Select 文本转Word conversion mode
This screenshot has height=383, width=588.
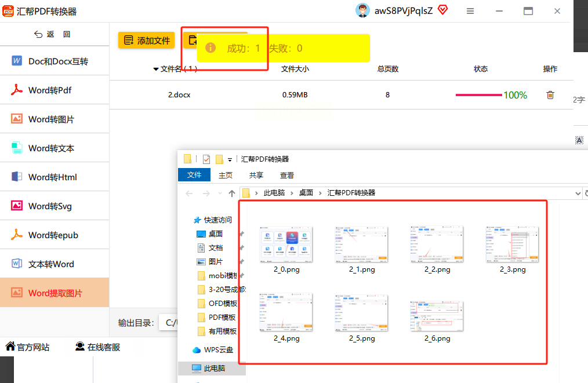tap(55, 264)
